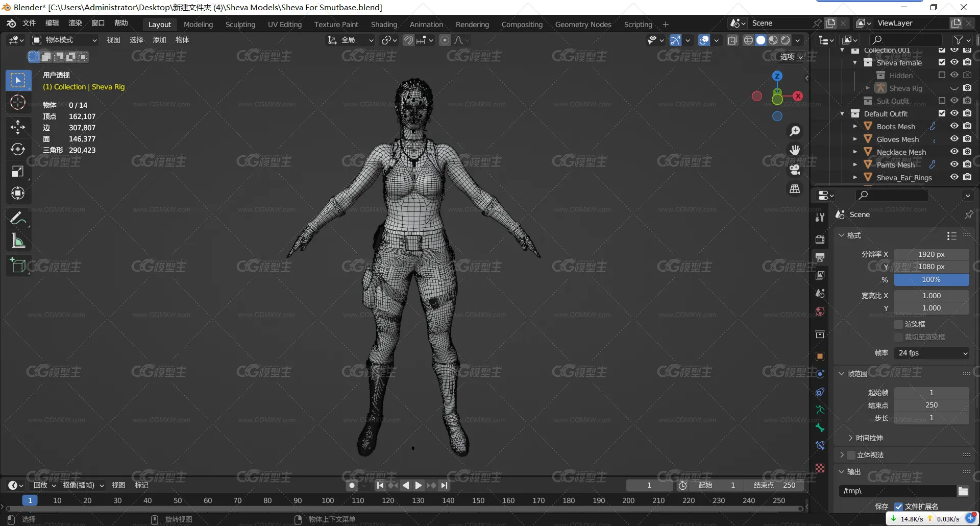
Task: Click the resolution percentage 100% slider
Action: point(932,279)
